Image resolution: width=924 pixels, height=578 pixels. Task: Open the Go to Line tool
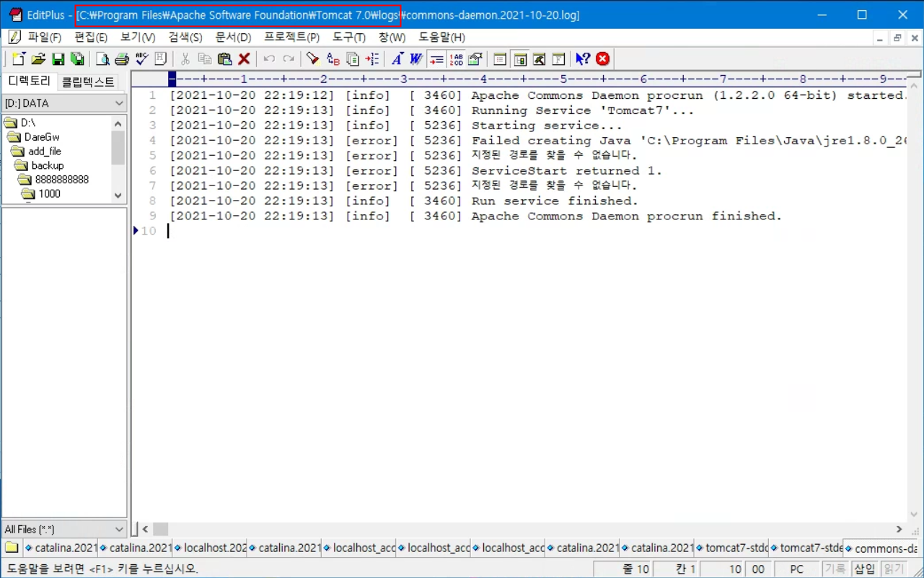click(371, 59)
